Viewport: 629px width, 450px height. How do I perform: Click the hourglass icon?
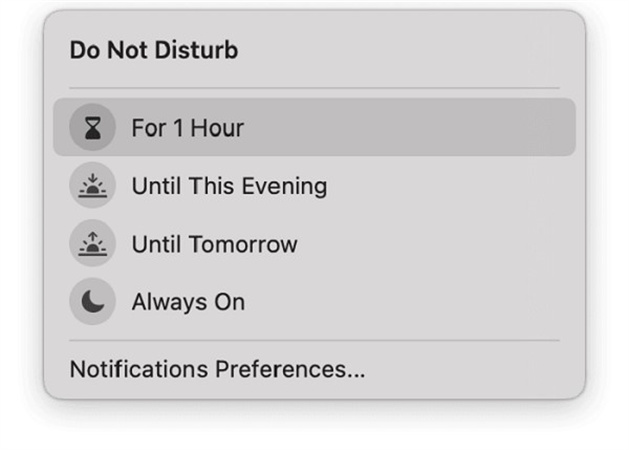point(92,128)
